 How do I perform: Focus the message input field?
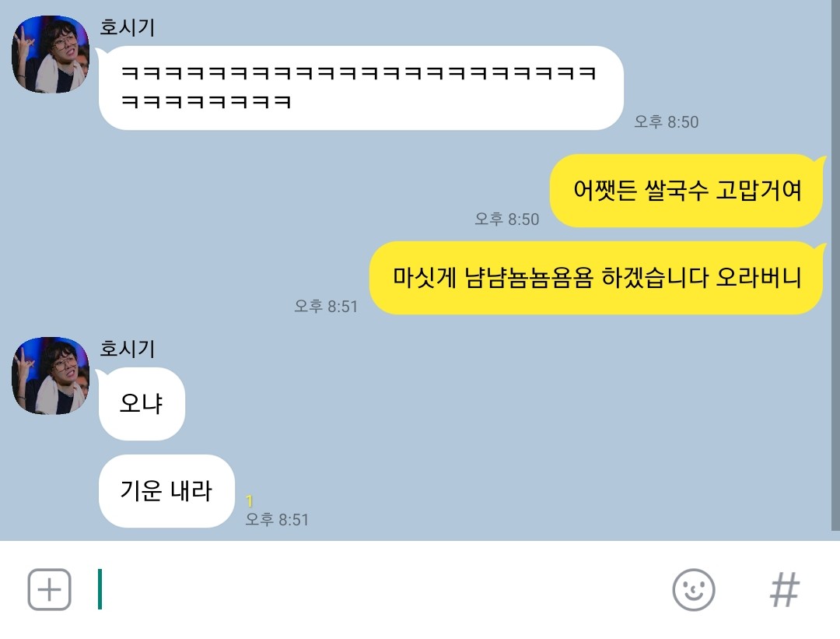(375, 590)
